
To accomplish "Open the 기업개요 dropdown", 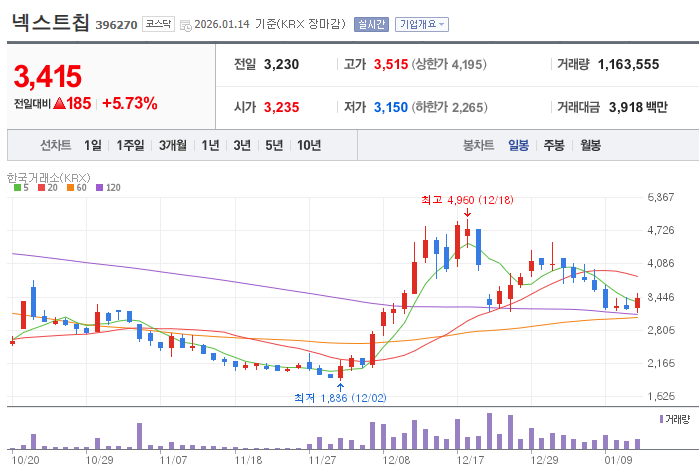I will pos(422,24).
